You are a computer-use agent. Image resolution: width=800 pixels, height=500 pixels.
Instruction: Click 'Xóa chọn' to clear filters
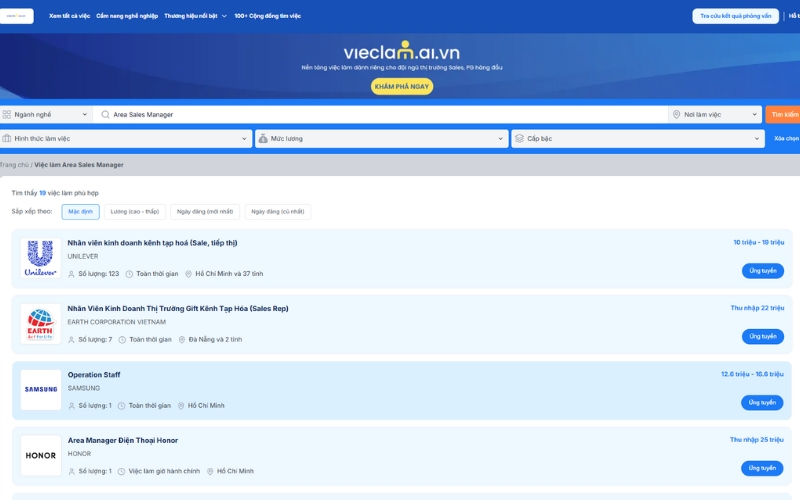(786, 138)
